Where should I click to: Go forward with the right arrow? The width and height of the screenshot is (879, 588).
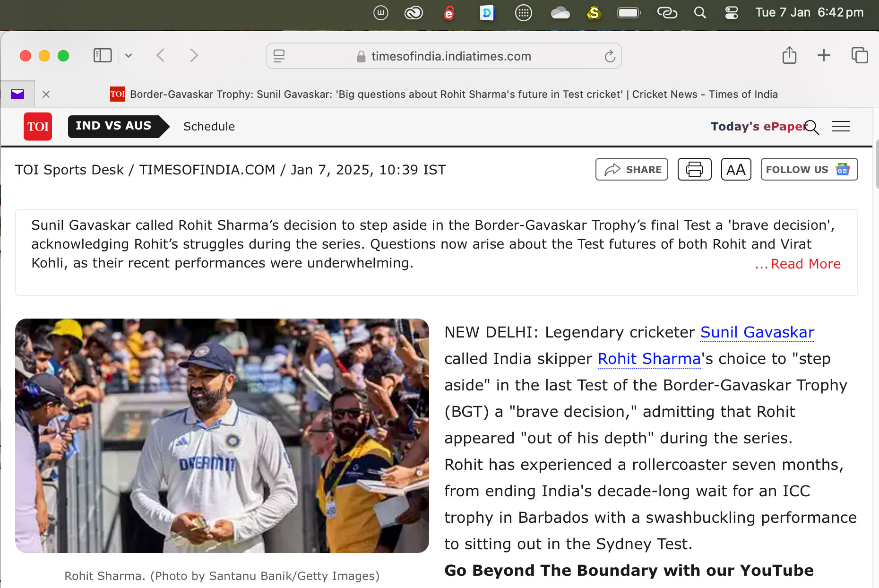point(194,56)
